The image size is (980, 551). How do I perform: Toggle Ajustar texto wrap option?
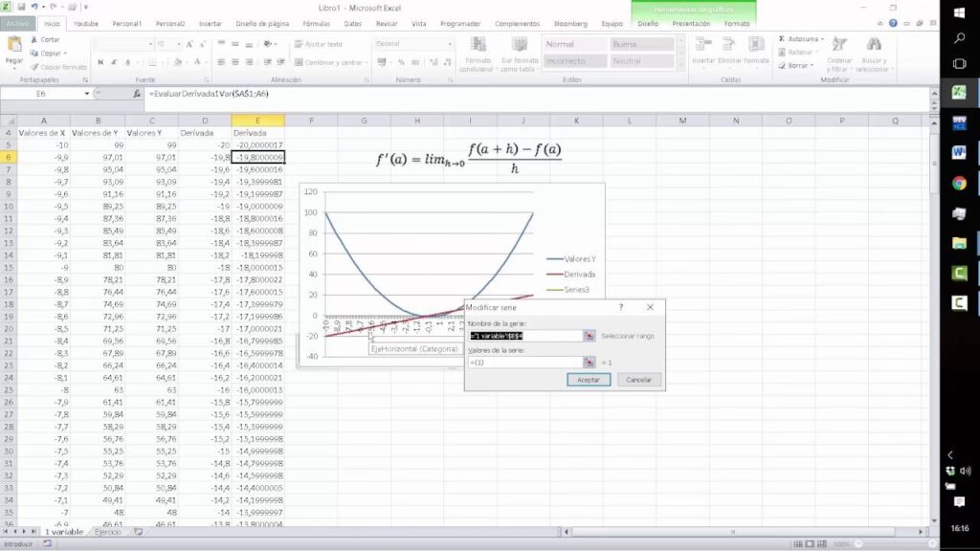pyautogui.click(x=319, y=44)
